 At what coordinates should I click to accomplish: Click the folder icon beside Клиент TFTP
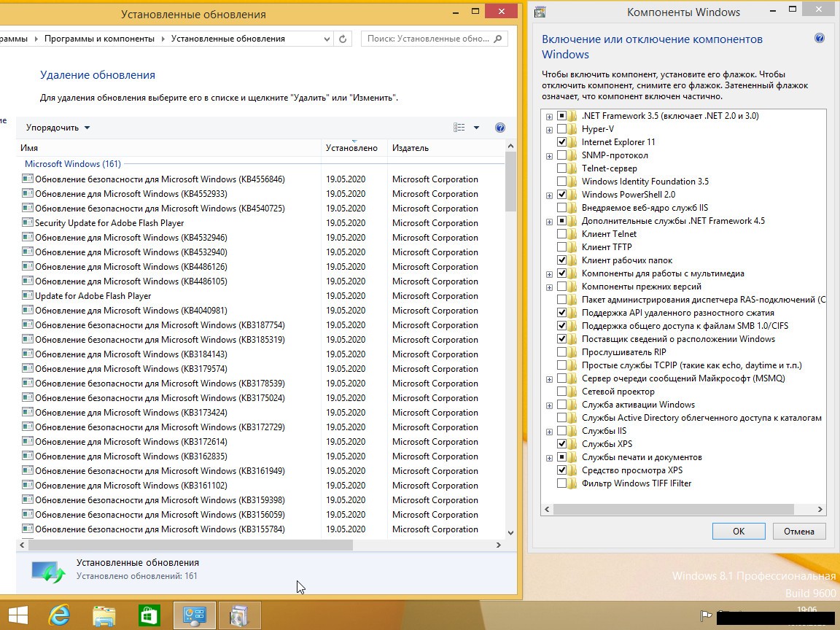click(x=572, y=247)
